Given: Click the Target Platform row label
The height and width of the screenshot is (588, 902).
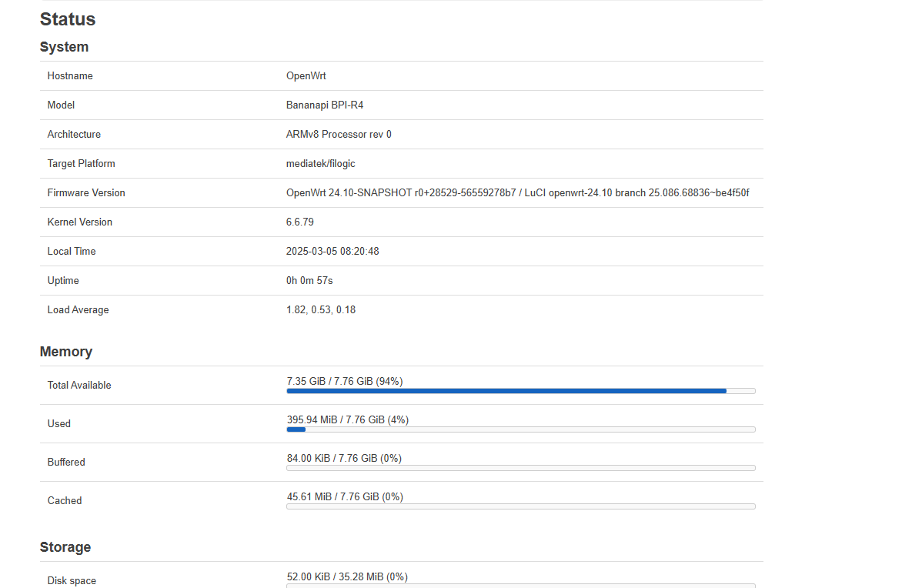Looking at the screenshot, I should click(81, 164).
